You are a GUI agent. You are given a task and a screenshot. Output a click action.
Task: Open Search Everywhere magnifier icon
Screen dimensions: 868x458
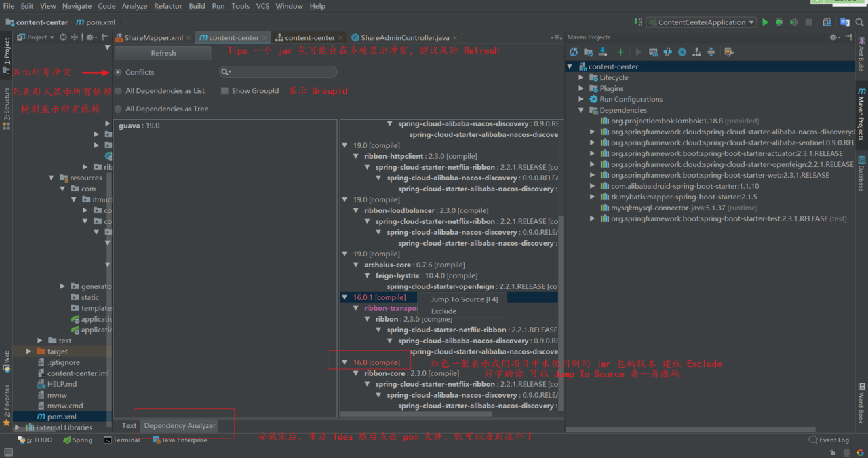[859, 22]
